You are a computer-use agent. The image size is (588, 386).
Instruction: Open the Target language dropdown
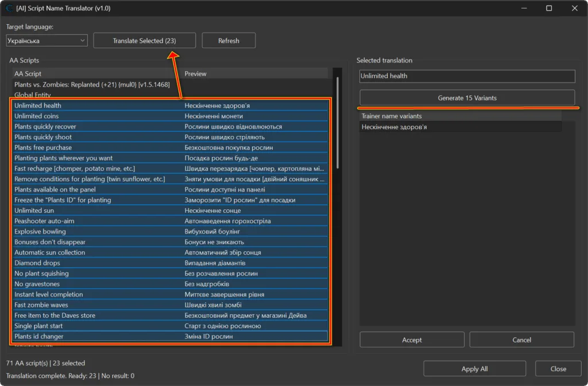47,40
